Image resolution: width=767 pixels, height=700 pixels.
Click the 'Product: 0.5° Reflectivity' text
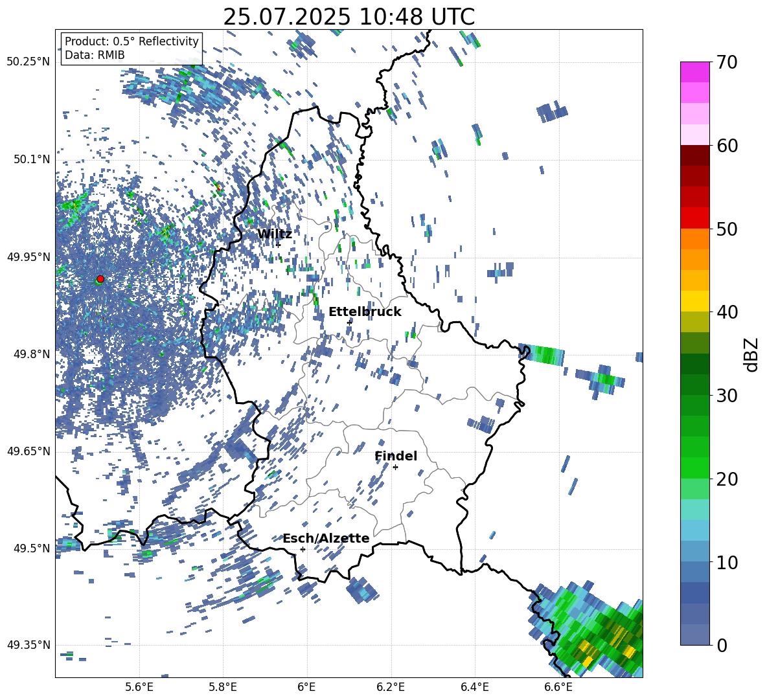[132, 41]
